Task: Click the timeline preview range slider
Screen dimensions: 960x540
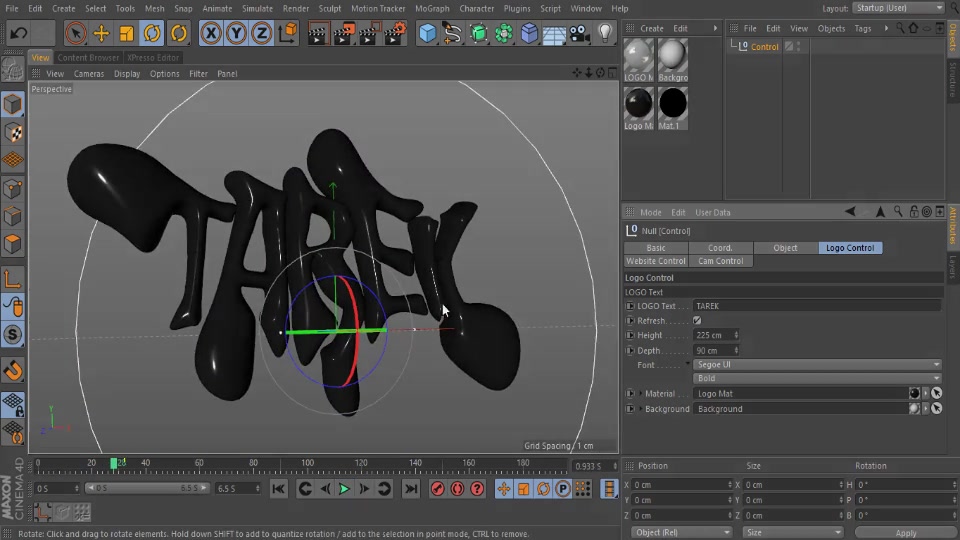Action: (x=147, y=488)
